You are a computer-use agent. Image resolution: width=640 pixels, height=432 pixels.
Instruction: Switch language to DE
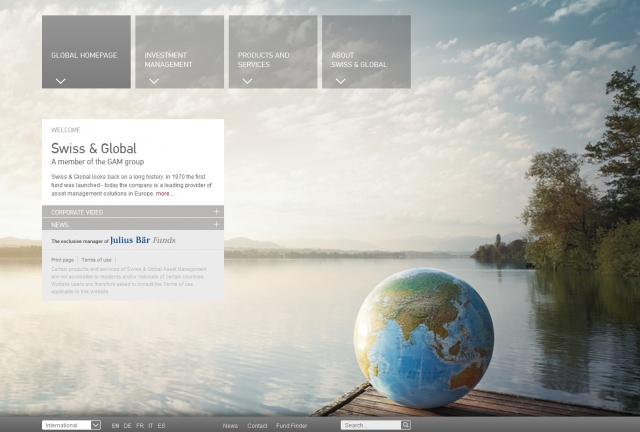coord(128,426)
